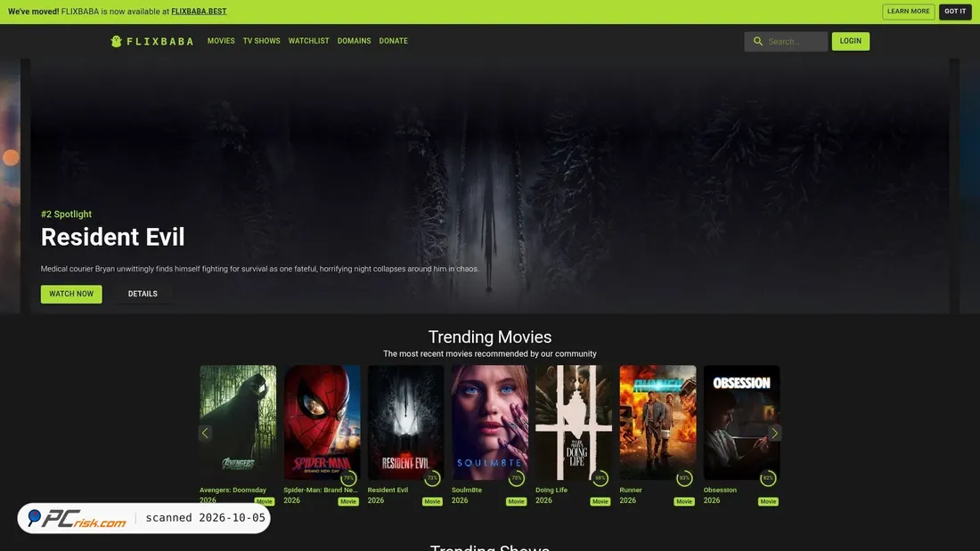Click the Doing Life rating circle badge
Screen dimensions: 980x551
pos(600,479)
